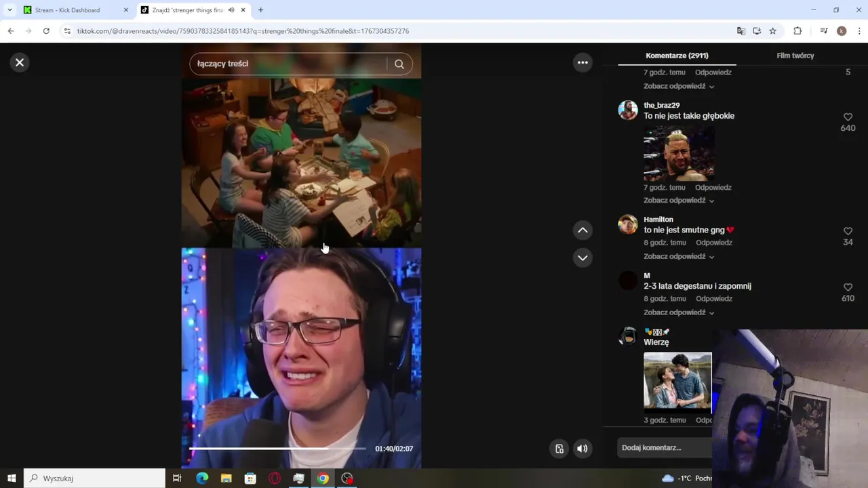The width and height of the screenshot is (868, 488).
Task: Like the_braz29's comment with heart
Action: coord(848,117)
